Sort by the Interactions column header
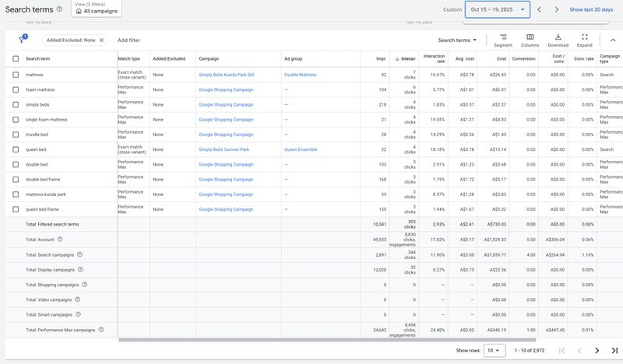 (405, 59)
